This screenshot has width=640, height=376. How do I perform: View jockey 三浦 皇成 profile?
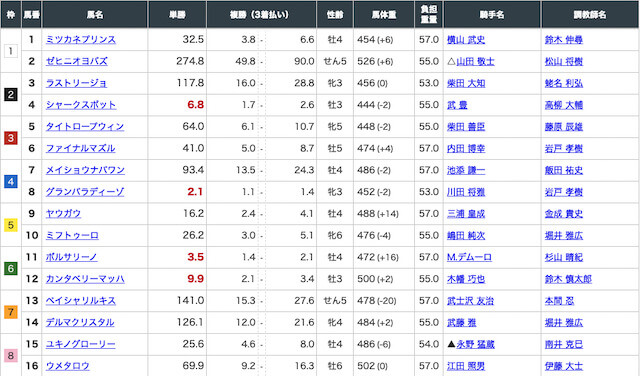[466, 214]
